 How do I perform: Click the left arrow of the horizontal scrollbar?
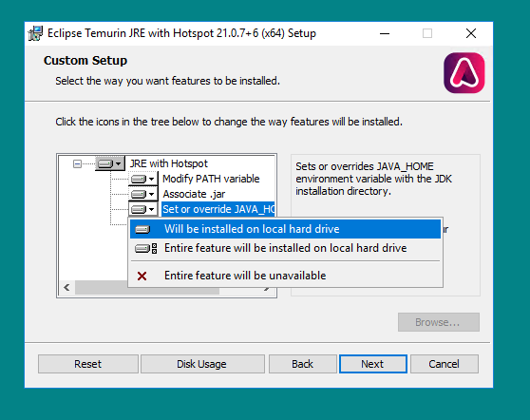[66, 287]
